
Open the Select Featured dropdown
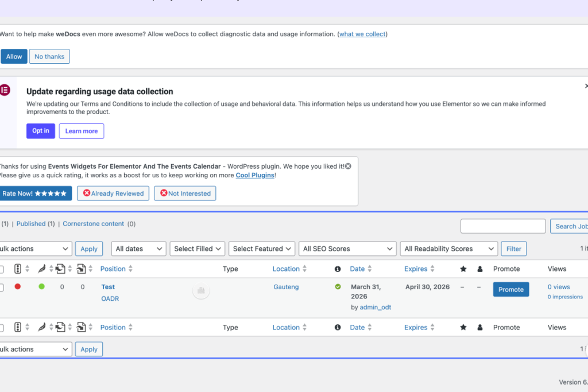point(262,249)
